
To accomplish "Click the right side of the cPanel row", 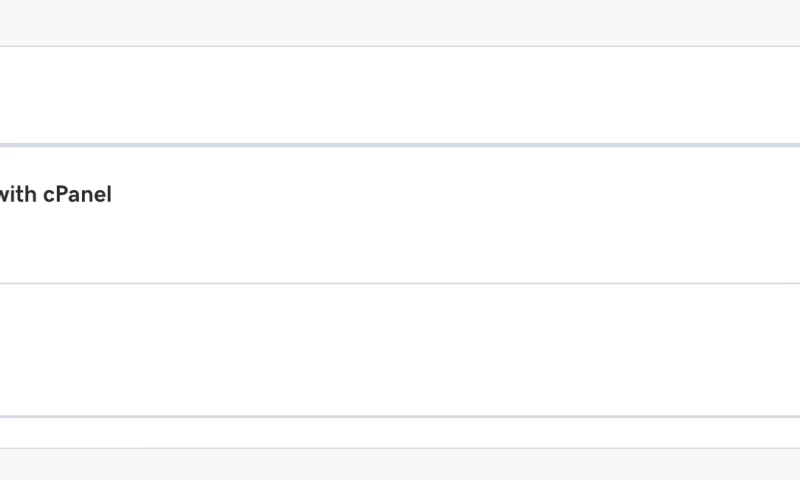I will pyautogui.click(x=700, y=215).
